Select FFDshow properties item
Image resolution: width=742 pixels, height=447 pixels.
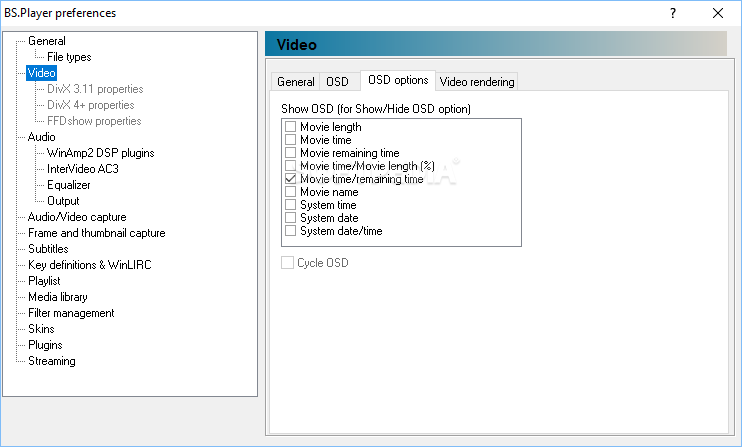tap(94, 121)
